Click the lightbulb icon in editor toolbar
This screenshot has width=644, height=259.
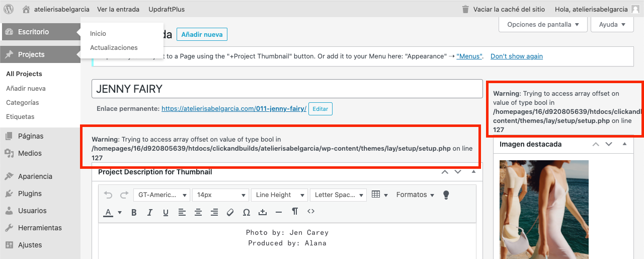445,195
